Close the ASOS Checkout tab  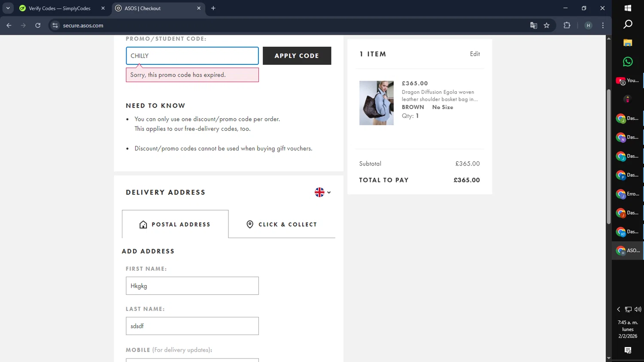(199, 8)
